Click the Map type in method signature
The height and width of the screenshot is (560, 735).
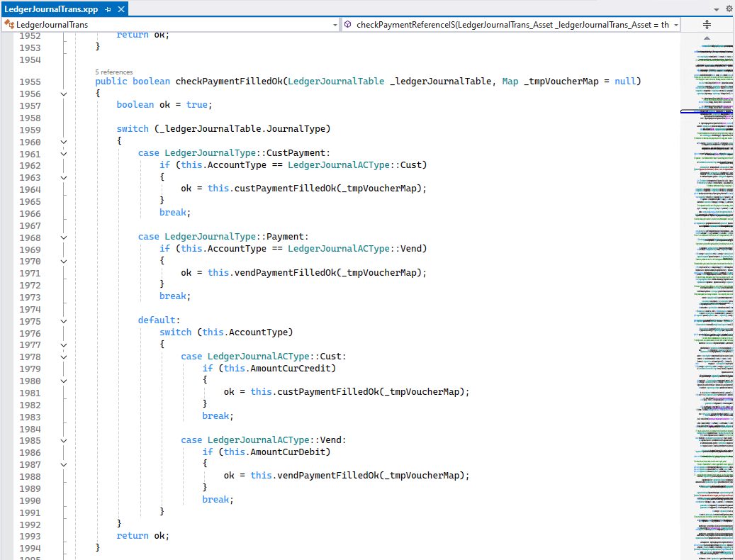(x=510, y=82)
